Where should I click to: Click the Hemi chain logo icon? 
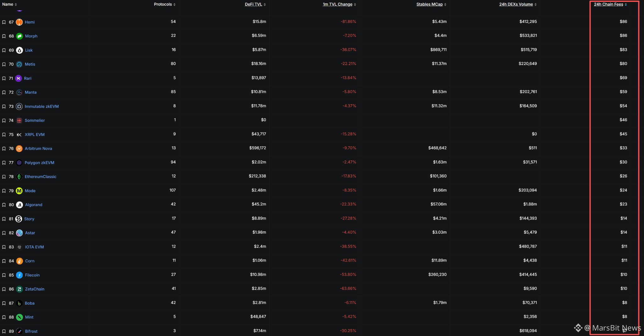[x=19, y=22]
